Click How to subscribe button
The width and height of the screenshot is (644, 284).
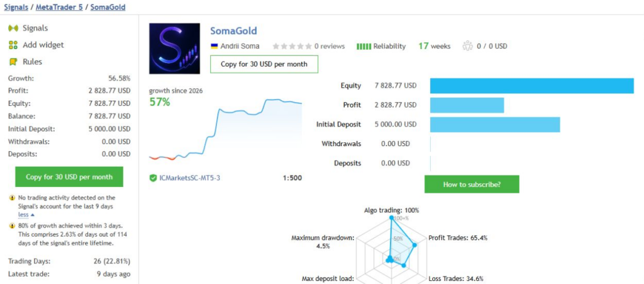pyautogui.click(x=472, y=184)
